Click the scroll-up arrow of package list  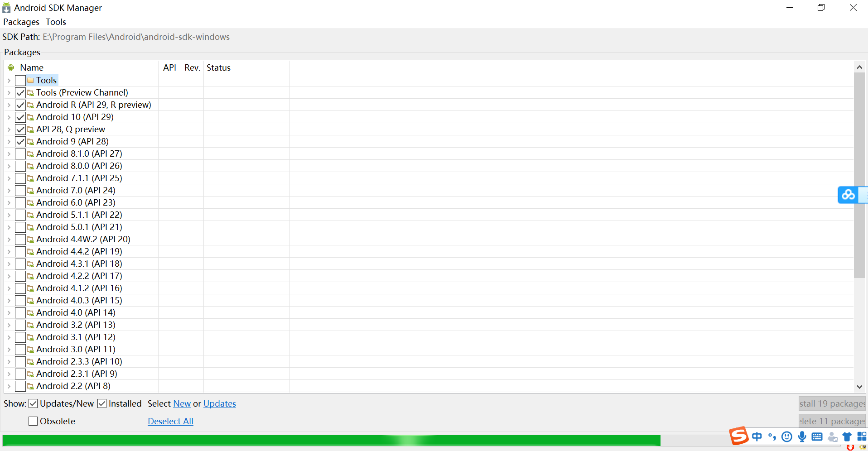tap(859, 67)
